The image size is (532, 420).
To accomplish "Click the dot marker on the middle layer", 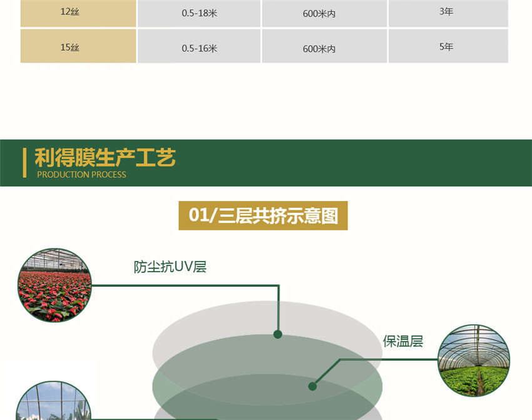I will pyautogui.click(x=312, y=386).
